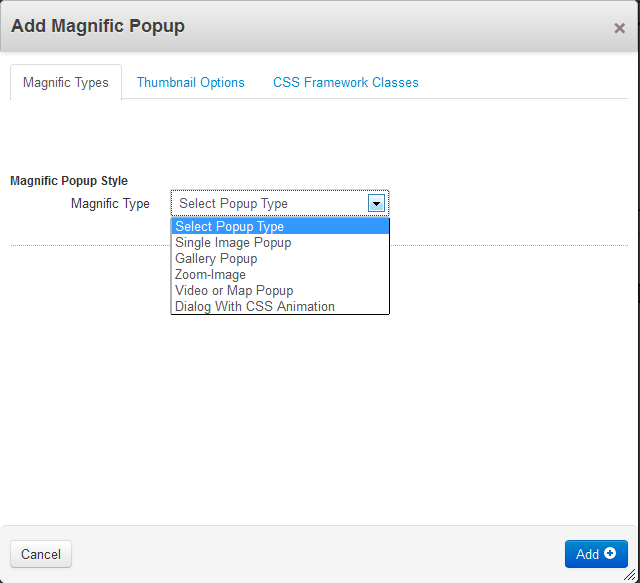Screen dimensions: 640x583
Task: Open the Thumbnail Options tab
Action: tap(191, 82)
